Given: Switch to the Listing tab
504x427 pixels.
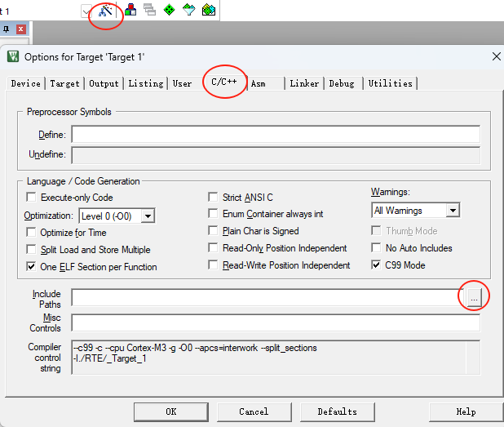Looking at the screenshot, I should pos(146,83).
